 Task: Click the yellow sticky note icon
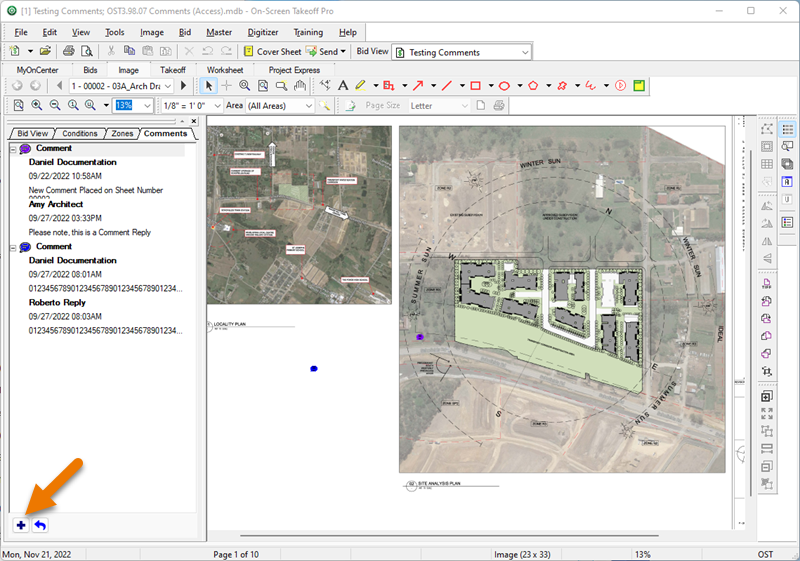pos(639,86)
